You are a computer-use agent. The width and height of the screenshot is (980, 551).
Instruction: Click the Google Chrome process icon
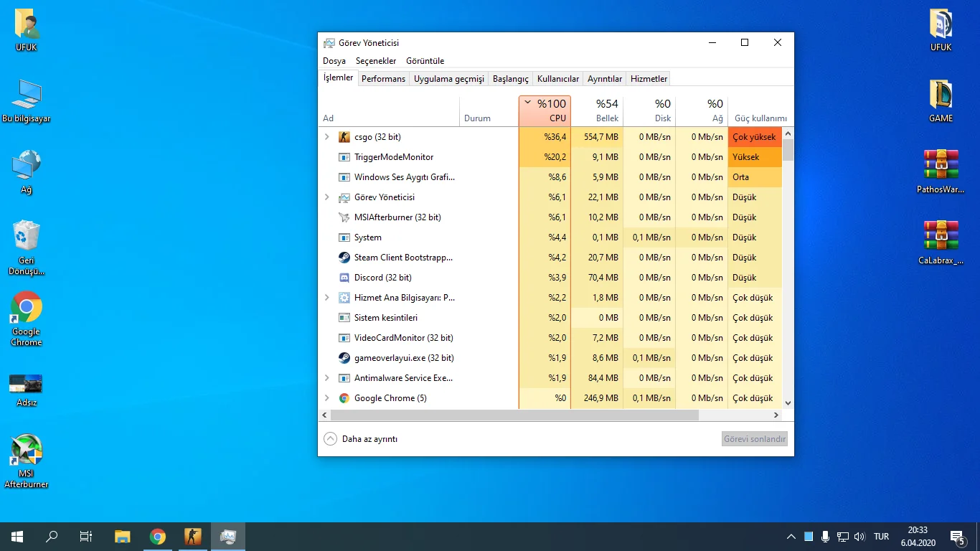[344, 398]
